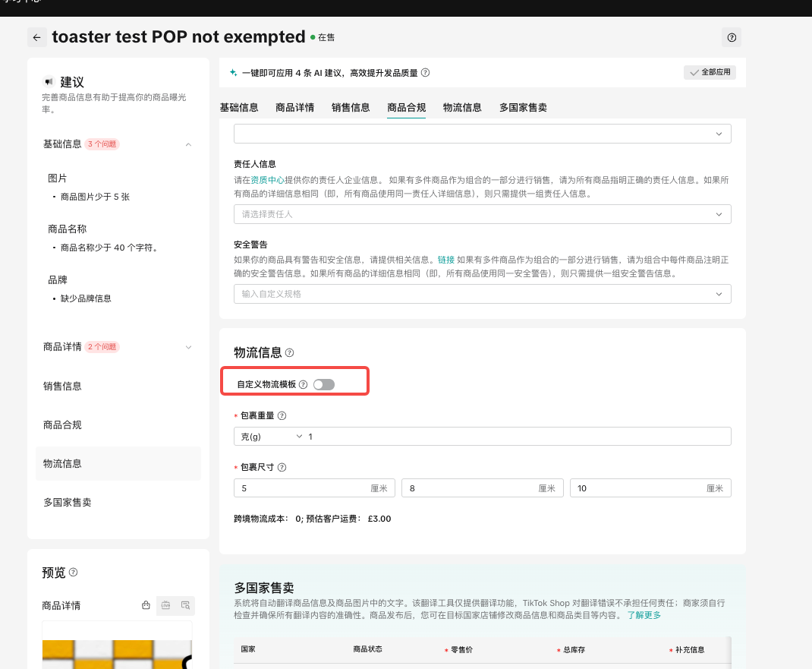This screenshot has height=669, width=812.
Task: Click the help icon beside 包裹重量
Action: coord(282,416)
